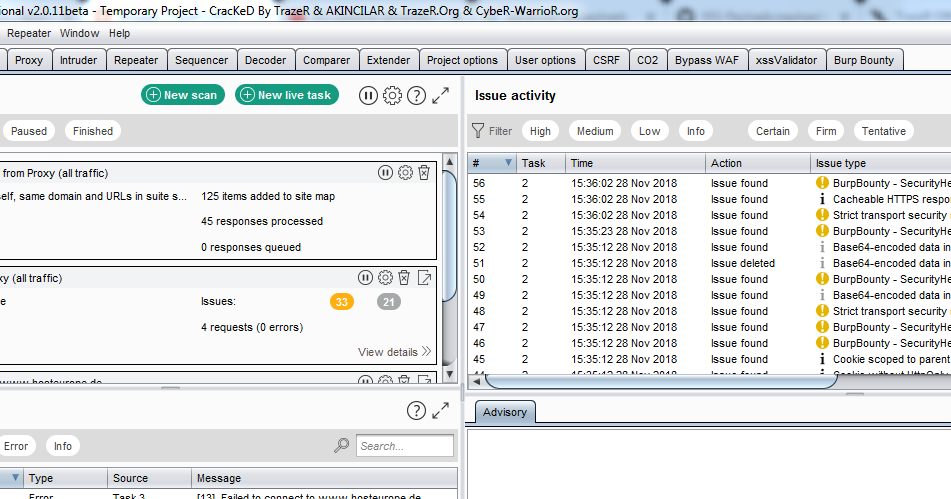Expand the Tasks panel to full size
The image size is (951, 499).
click(440, 95)
